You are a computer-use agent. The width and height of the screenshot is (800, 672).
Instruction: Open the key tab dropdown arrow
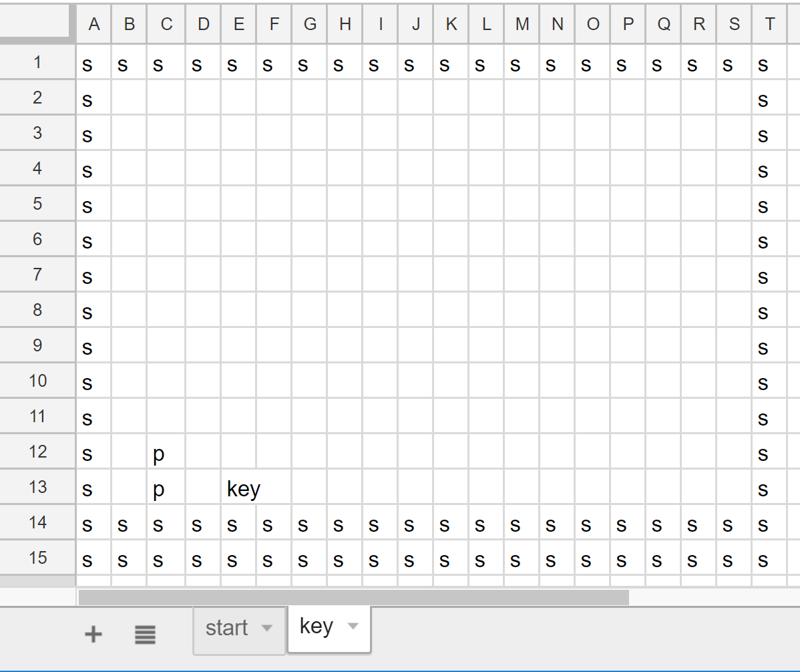(x=353, y=627)
